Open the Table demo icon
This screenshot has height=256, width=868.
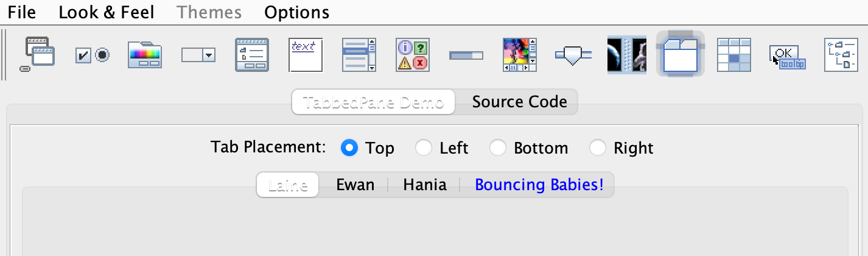[x=733, y=55]
